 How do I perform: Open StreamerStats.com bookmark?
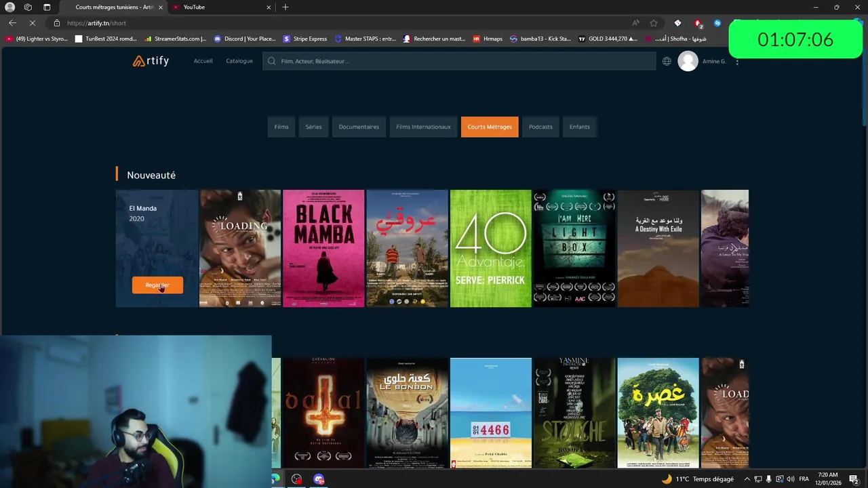[176, 39]
